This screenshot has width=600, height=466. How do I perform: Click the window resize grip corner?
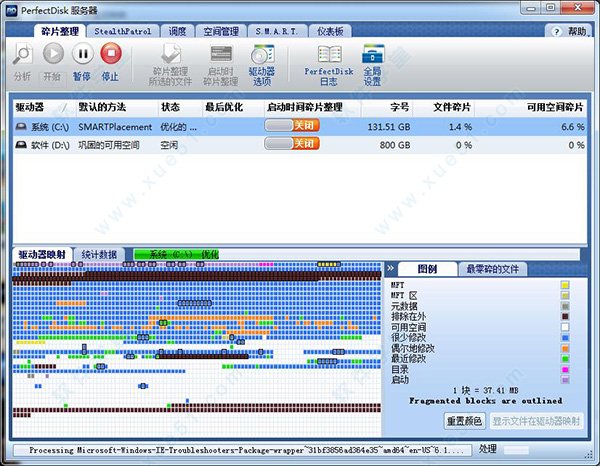589,454
